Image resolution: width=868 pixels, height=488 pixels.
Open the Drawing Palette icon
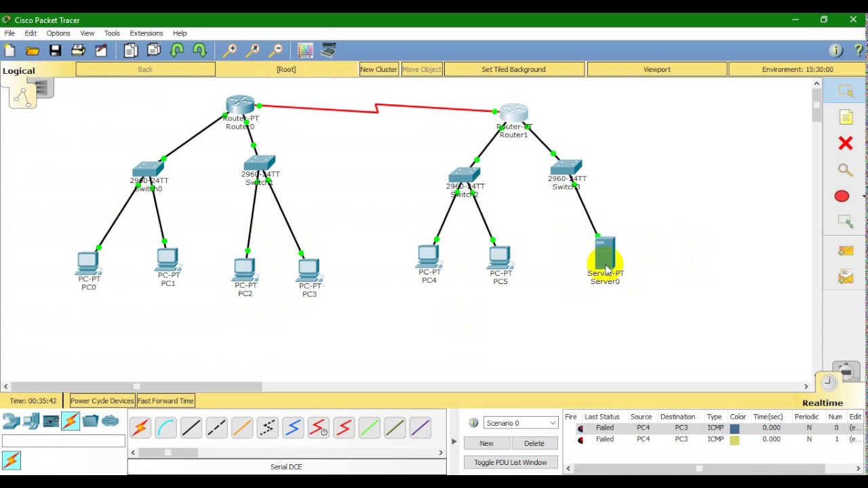coord(305,50)
